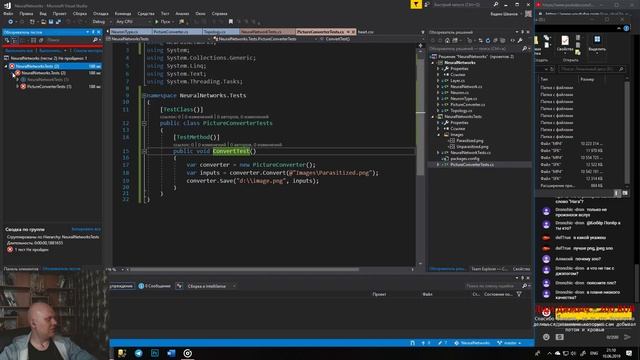Switch to the NeuralNetworkTests.cs tab
The height and width of the screenshot is (360, 640).
pyautogui.click(x=267, y=32)
